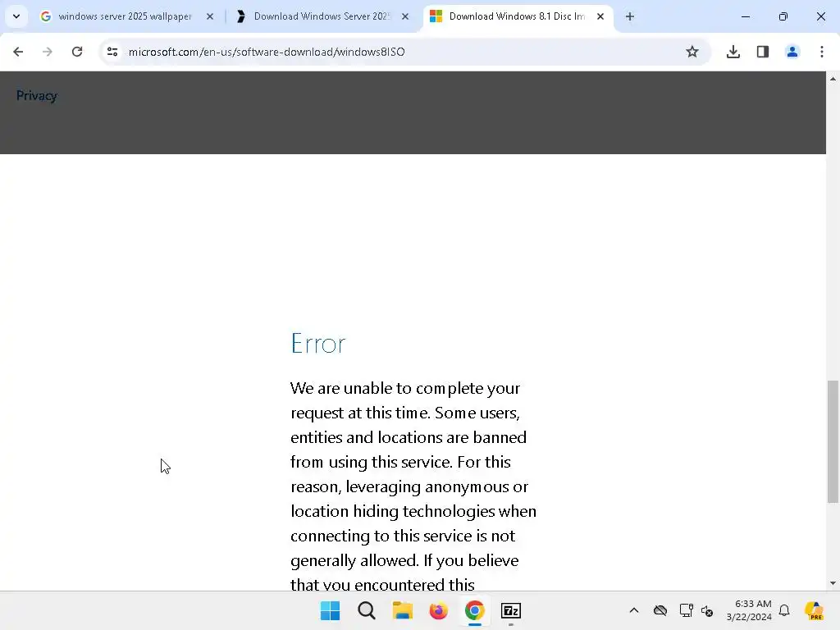840x630 pixels.
Task: Open network status tray icon
Action: click(687, 610)
